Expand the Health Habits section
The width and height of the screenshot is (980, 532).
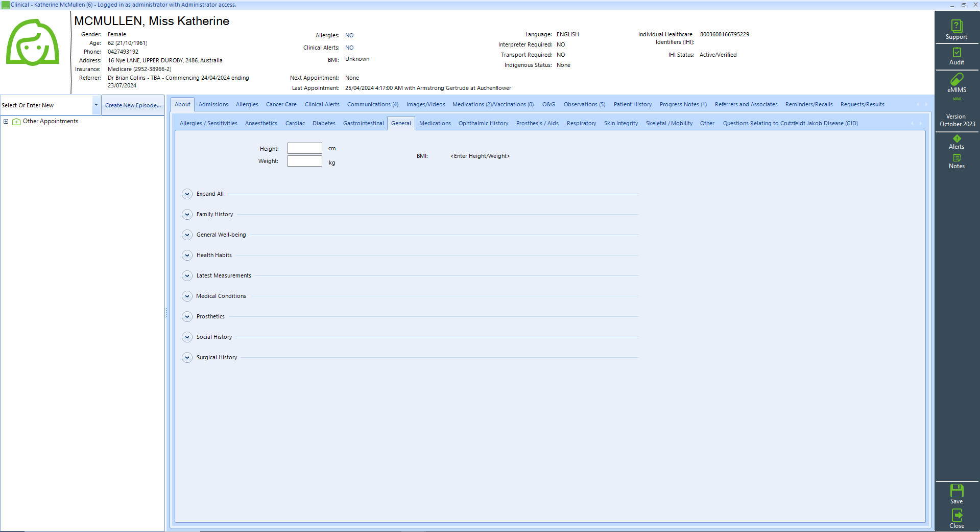[x=187, y=255]
